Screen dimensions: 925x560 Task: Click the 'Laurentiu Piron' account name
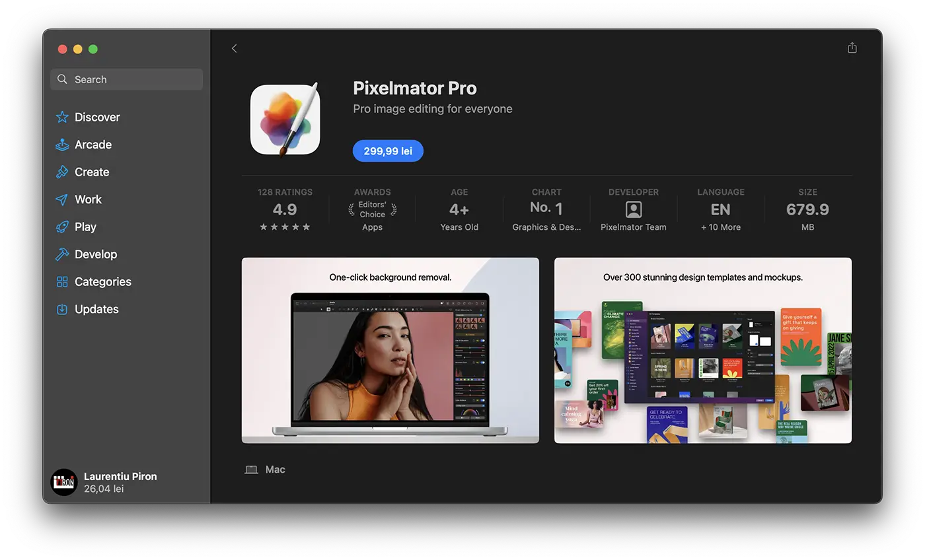click(x=120, y=476)
